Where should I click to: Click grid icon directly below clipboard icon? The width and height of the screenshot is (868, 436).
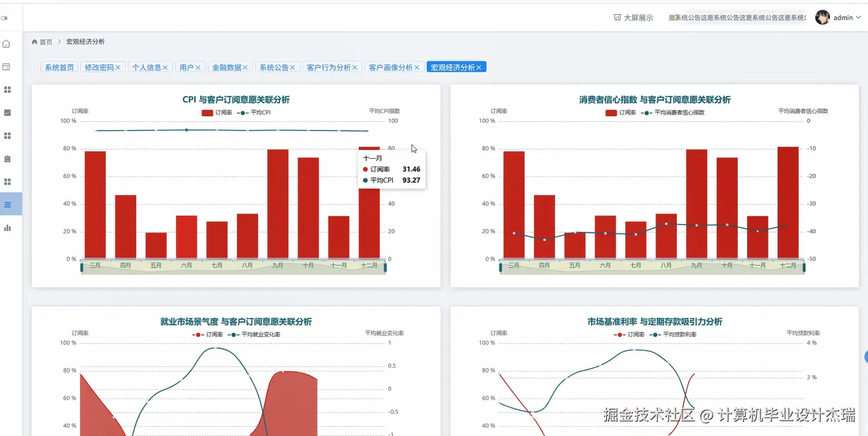pyautogui.click(x=7, y=181)
